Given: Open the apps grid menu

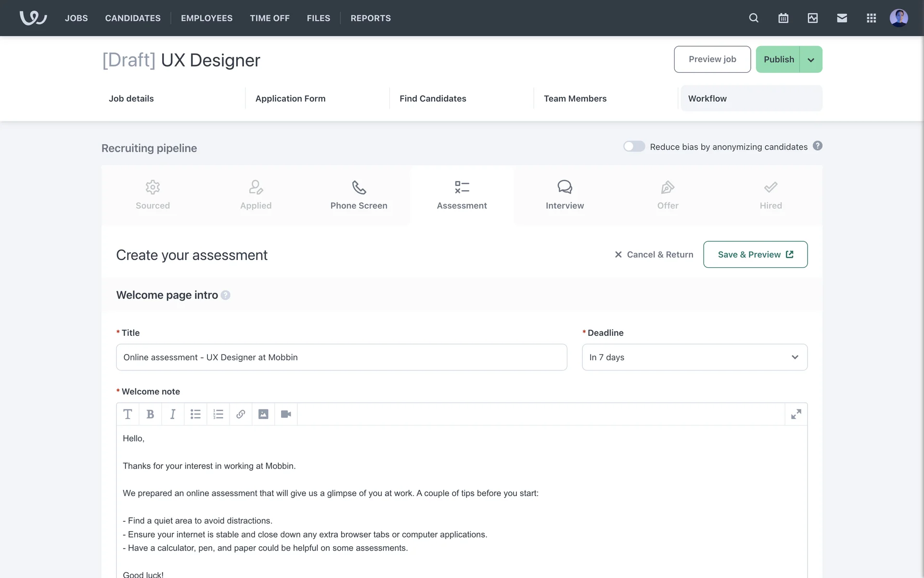Looking at the screenshot, I should (x=871, y=18).
